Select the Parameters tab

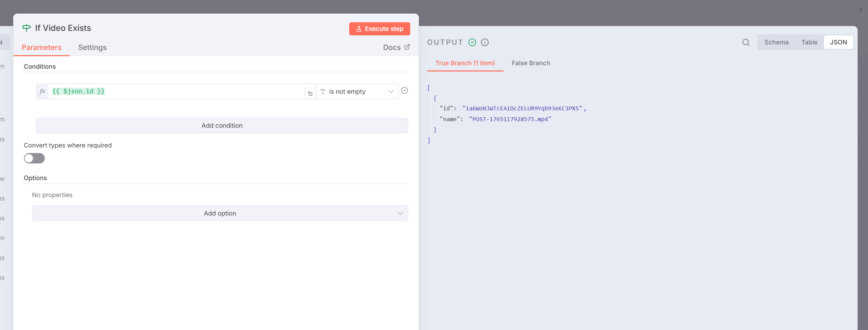point(42,48)
